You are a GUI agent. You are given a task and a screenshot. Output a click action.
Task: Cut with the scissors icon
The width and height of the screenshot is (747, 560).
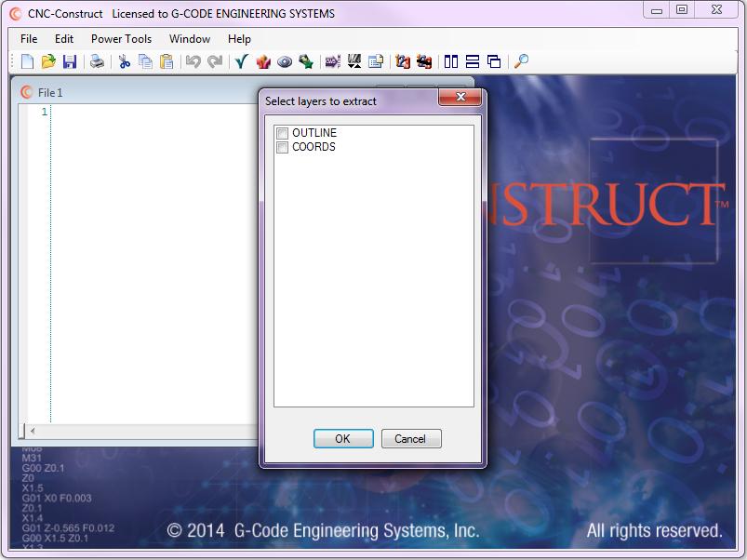125,61
